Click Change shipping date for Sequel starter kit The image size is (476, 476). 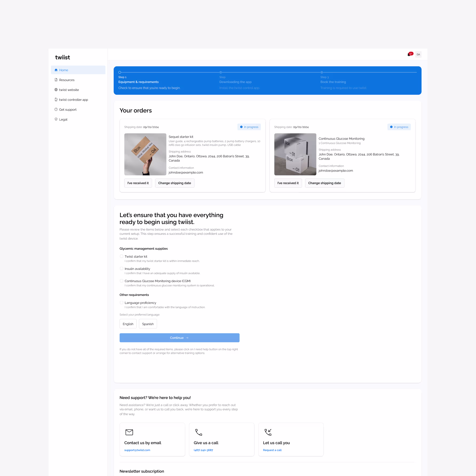point(174,183)
